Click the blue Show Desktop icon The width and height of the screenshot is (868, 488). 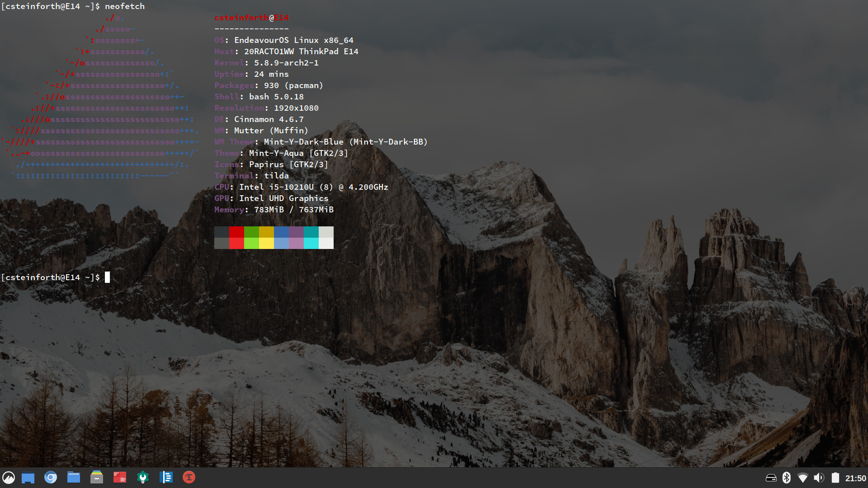28,478
